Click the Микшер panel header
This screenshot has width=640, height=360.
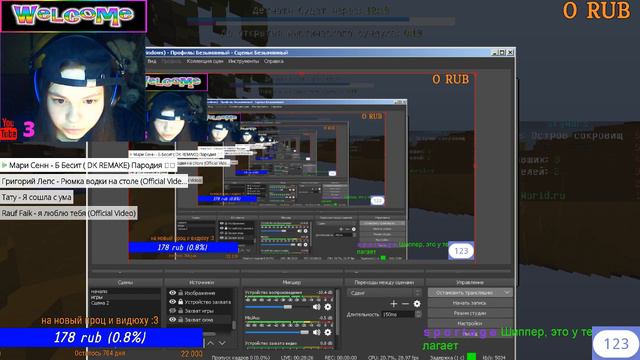291,282
